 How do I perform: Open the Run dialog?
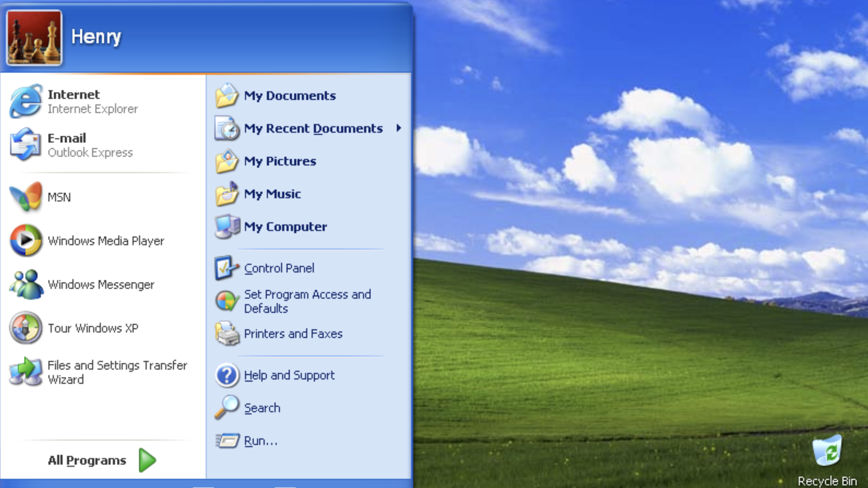pos(261,440)
